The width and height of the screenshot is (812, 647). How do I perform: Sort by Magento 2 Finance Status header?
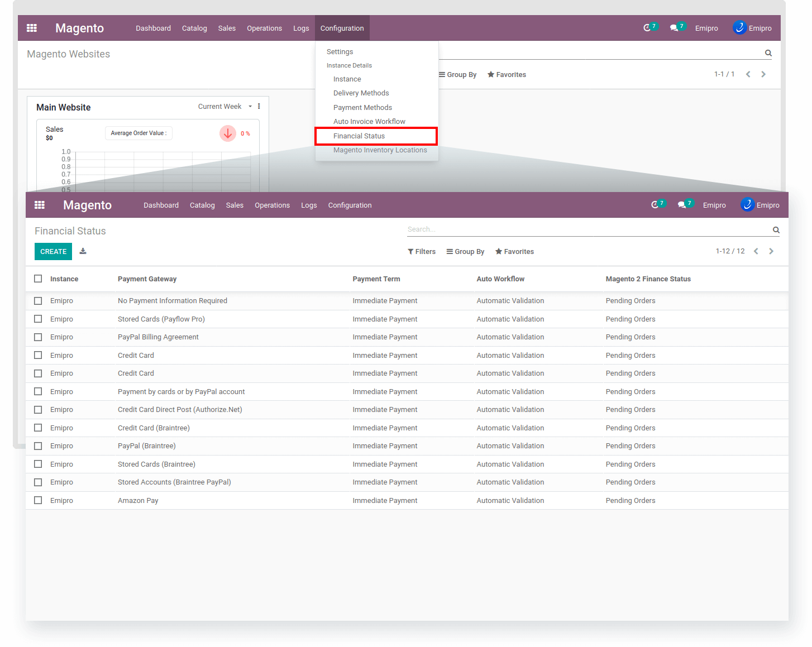click(x=648, y=279)
